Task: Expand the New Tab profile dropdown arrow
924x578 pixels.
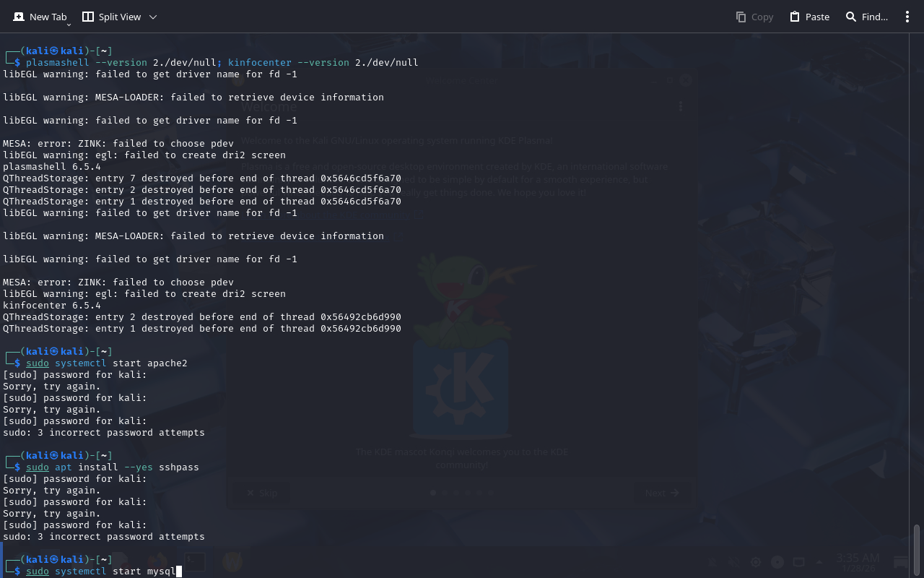Action: coord(69,24)
